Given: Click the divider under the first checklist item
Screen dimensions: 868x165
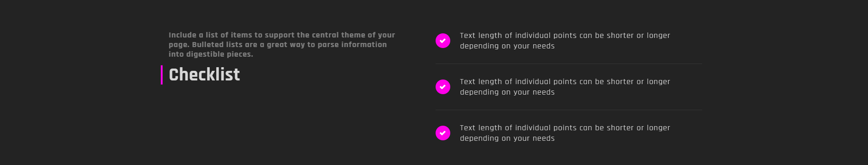Looking at the screenshot, I should click(568, 64).
